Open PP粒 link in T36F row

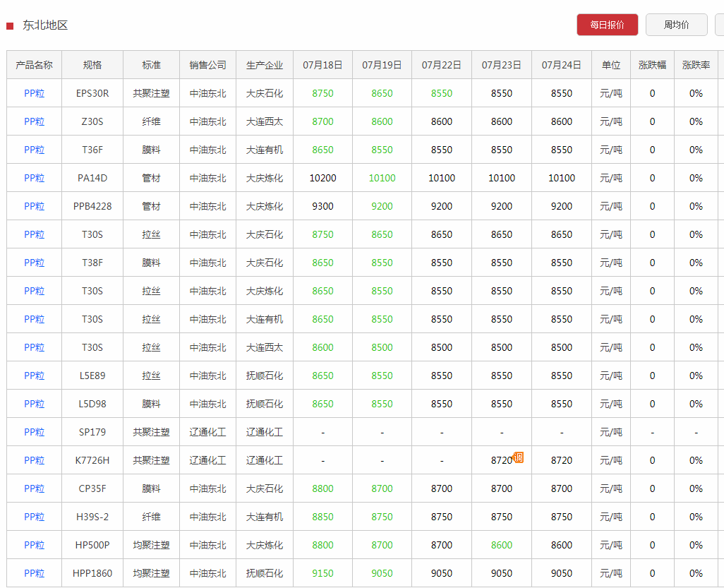click(x=34, y=150)
